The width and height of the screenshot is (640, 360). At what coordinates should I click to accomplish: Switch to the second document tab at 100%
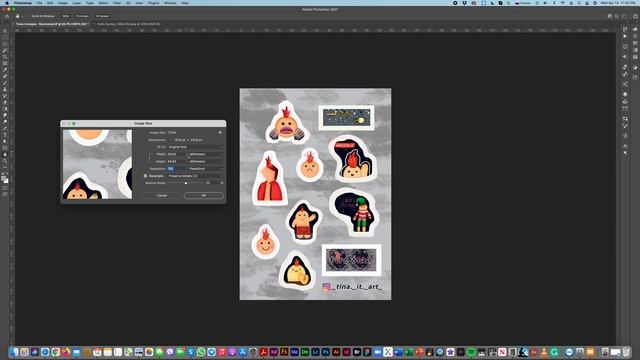click(x=128, y=24)
